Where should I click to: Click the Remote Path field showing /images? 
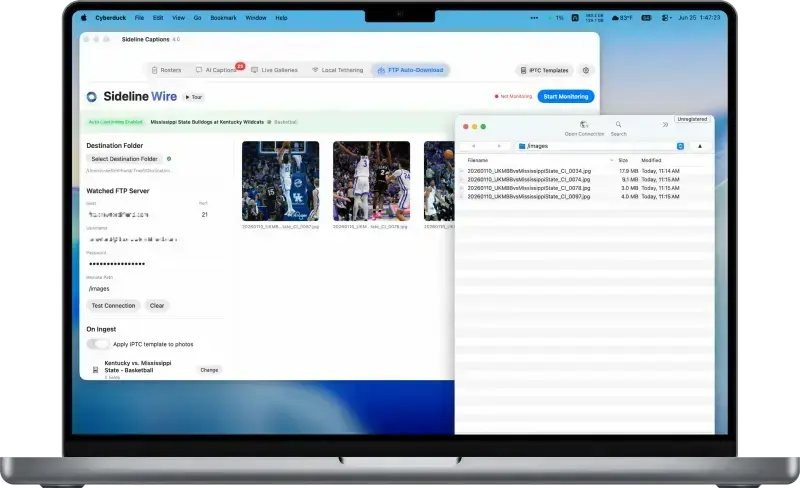click(x=153, y=288)
